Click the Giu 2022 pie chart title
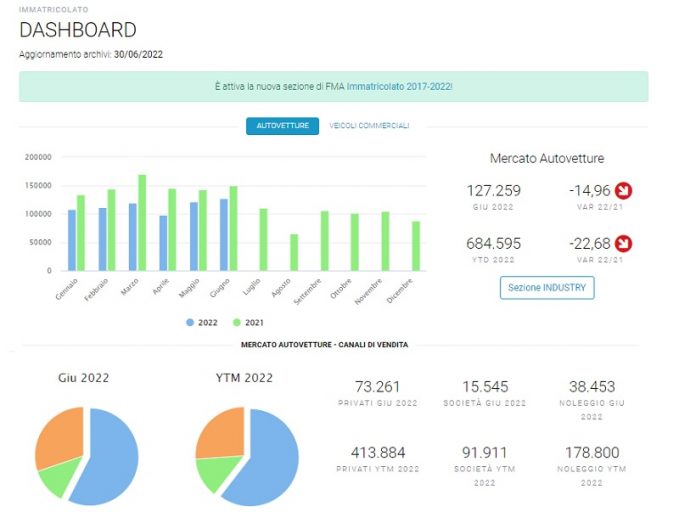 pyautogui.click(x=84, y=378)
